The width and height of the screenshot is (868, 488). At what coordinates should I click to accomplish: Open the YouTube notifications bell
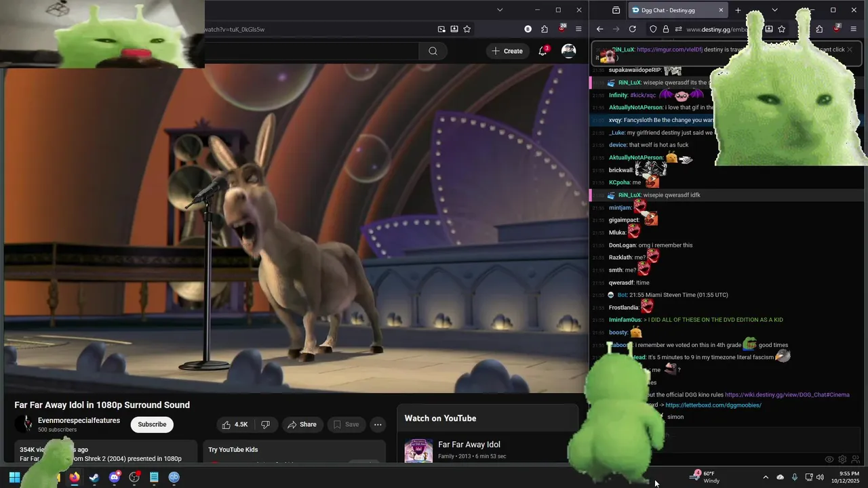tap(542, 51)
